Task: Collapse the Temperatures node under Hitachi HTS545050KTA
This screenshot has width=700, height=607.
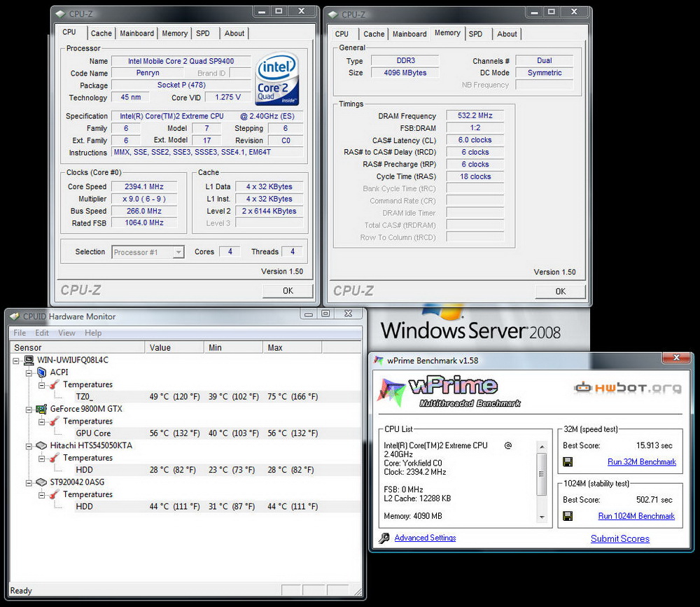Action: coord(41,458)
